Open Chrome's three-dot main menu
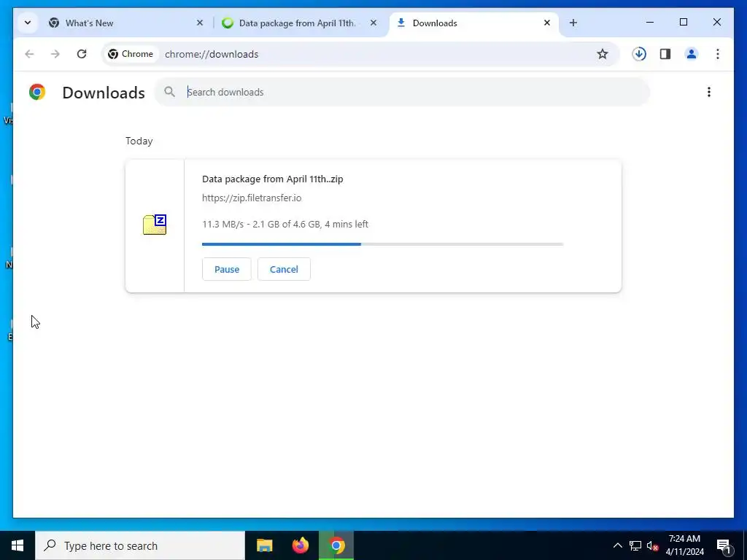 coord(718,54)
